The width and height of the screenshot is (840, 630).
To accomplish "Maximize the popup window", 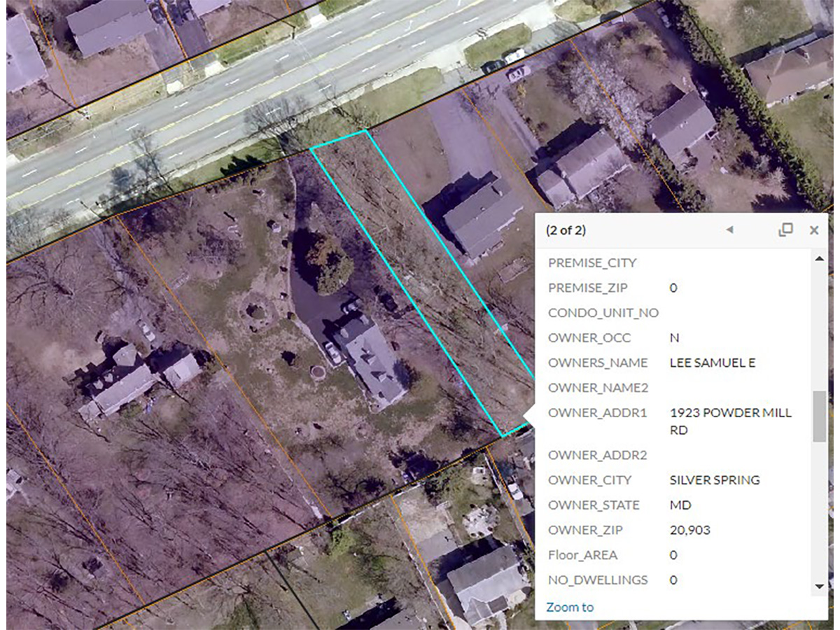I will click(786, 230).
